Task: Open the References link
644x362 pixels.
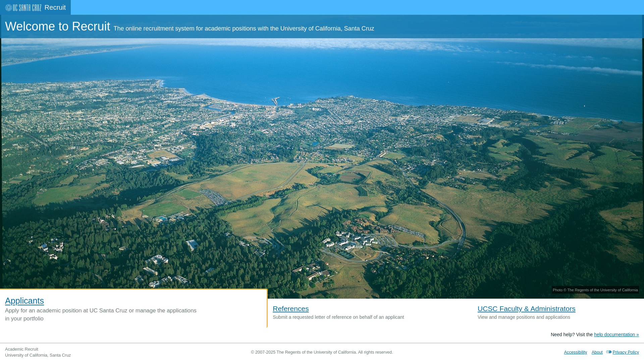Action: (x=290, y=308)
